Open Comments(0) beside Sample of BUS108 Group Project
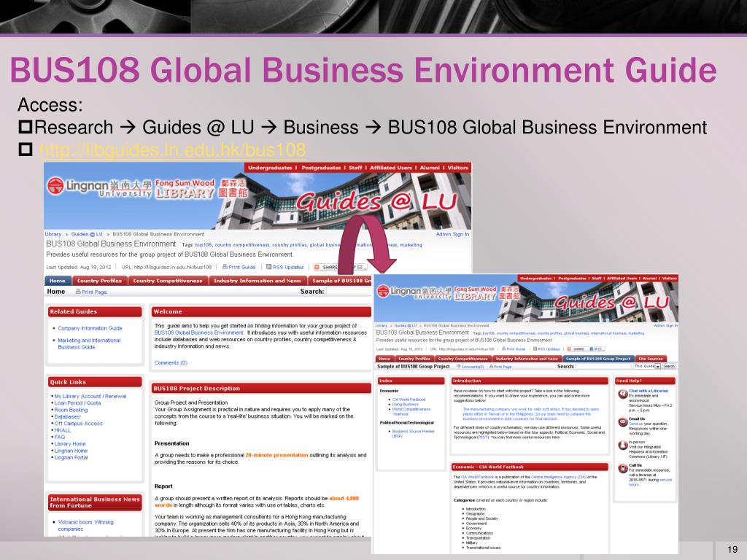This screenshot has height=560, width=747. pos(471,367)
